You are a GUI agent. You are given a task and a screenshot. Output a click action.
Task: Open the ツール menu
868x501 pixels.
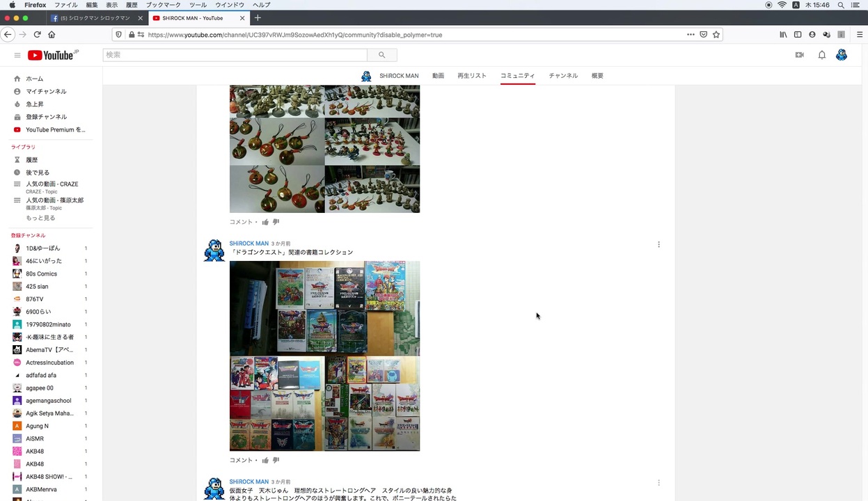click(198, 5)
